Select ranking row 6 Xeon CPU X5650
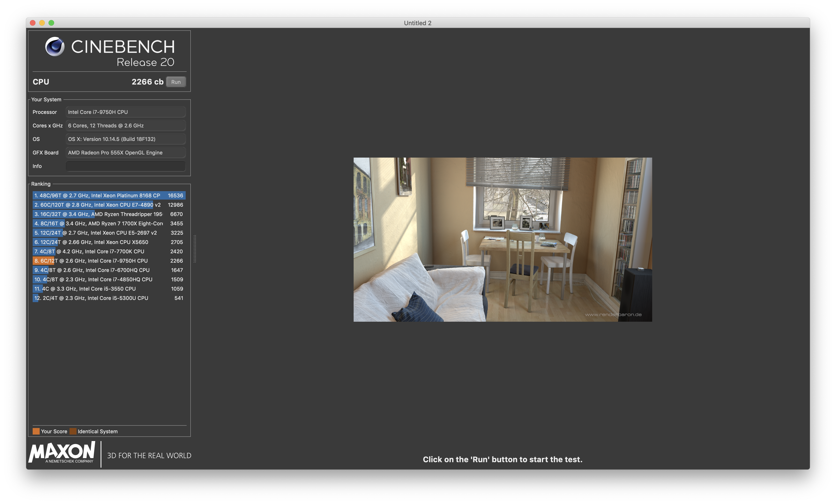 tap(109, 242)
